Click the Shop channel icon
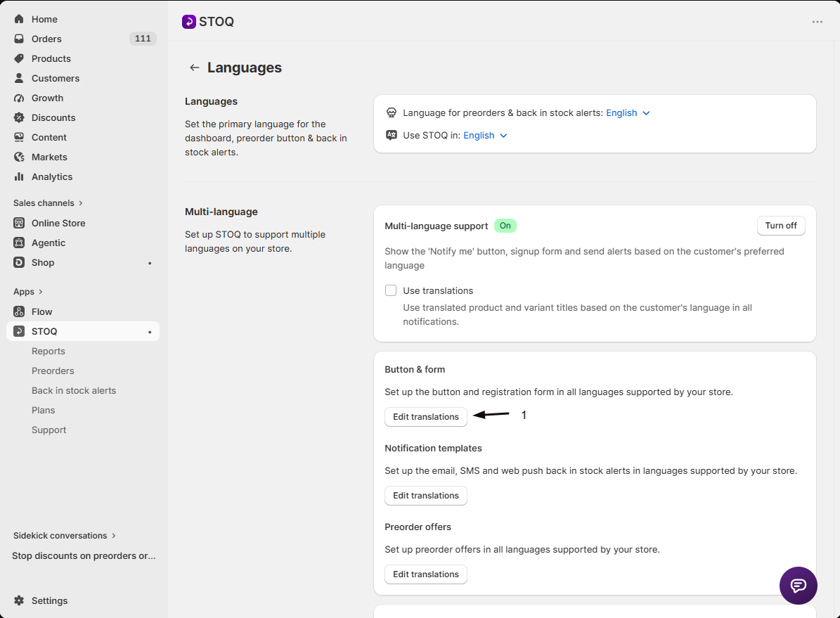The image size is (840, 618). (x=19, y=263)
